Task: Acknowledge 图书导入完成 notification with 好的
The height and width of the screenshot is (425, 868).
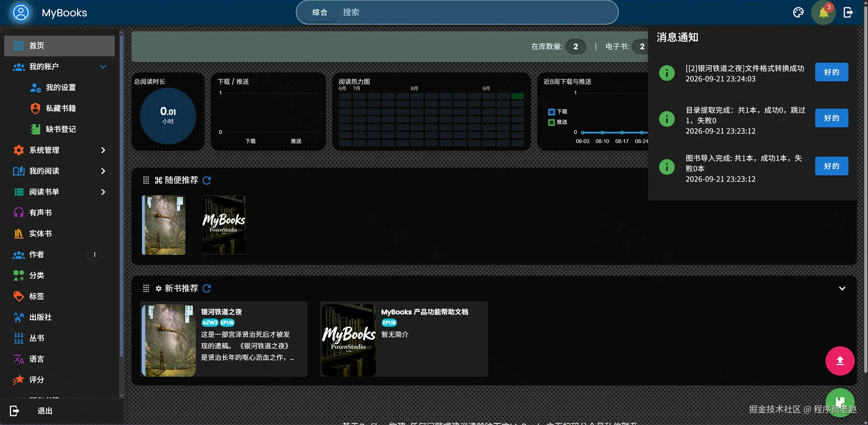Action: [x=831, y=166]
